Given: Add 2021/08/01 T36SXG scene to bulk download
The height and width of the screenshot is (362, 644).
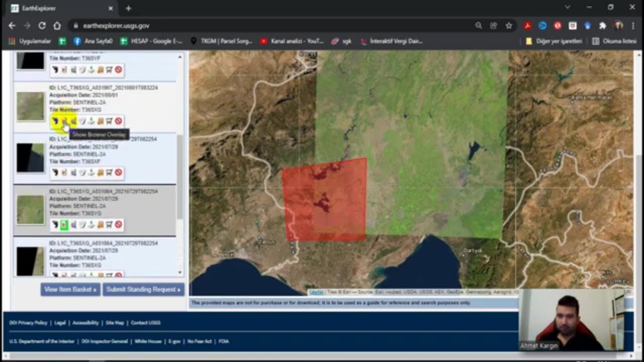Looking at the screenshot, I should [x=101, y=121].
